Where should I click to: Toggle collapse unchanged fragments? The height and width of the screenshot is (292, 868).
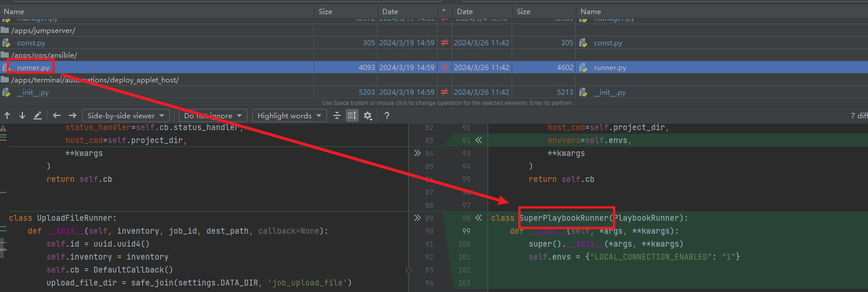tap(337, 116)
